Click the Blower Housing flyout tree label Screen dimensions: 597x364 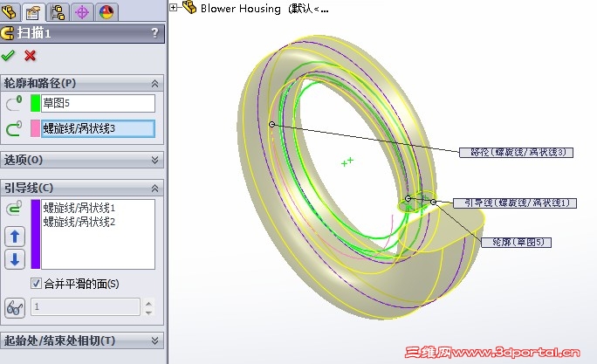pyautogui.click(x=264, y=9)
